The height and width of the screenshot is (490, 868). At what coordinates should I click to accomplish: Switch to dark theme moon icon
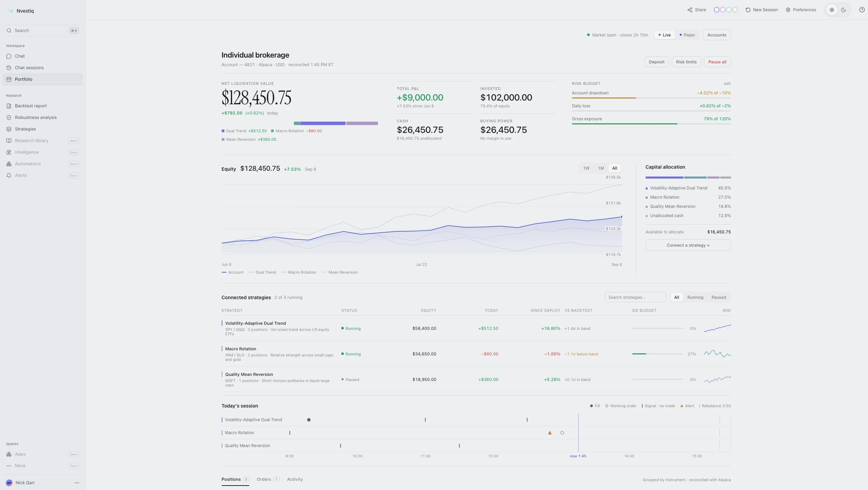click(x=843, y=10)
